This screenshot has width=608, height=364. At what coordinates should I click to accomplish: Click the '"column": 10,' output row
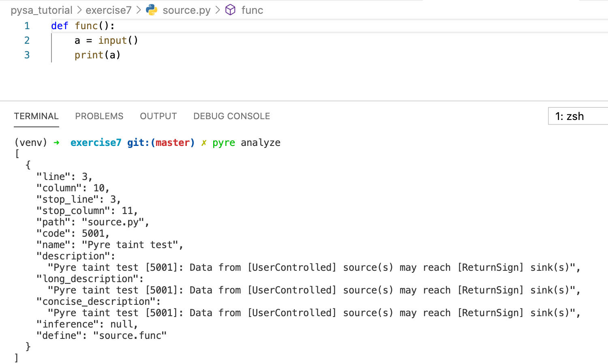pyautogui.click(x=73, y=188)
